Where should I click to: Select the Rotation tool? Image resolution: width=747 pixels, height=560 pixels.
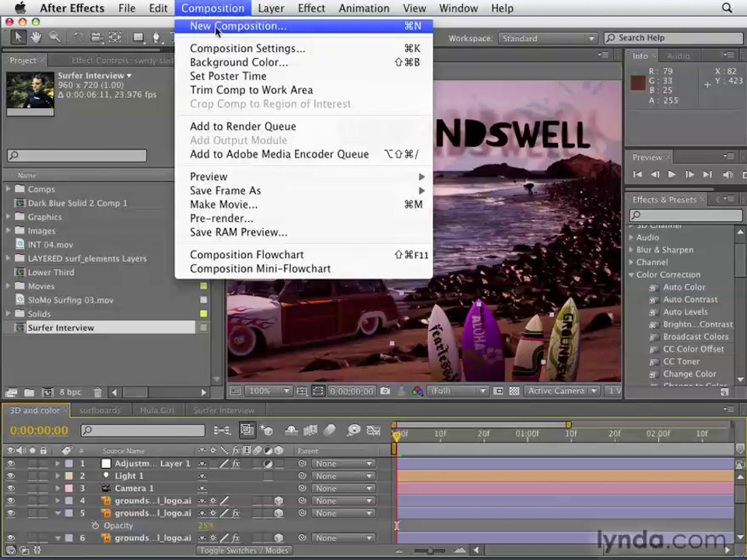(x=78, y=37)
